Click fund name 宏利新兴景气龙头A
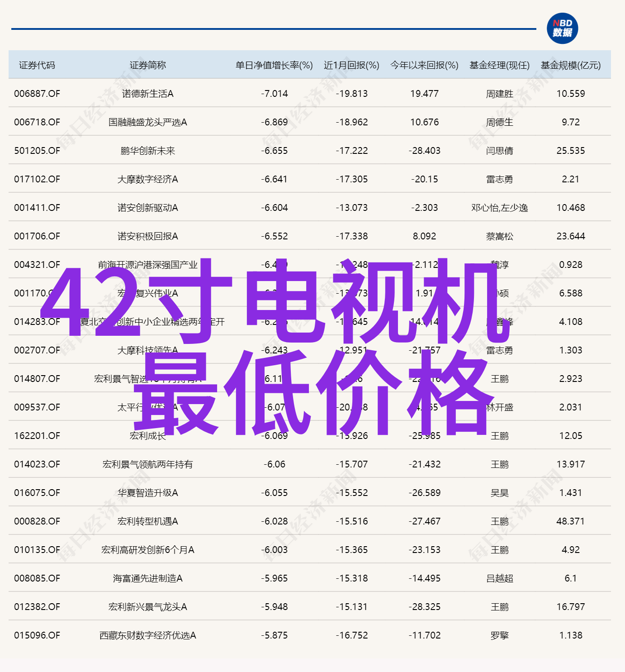 [x=148, y=607]
